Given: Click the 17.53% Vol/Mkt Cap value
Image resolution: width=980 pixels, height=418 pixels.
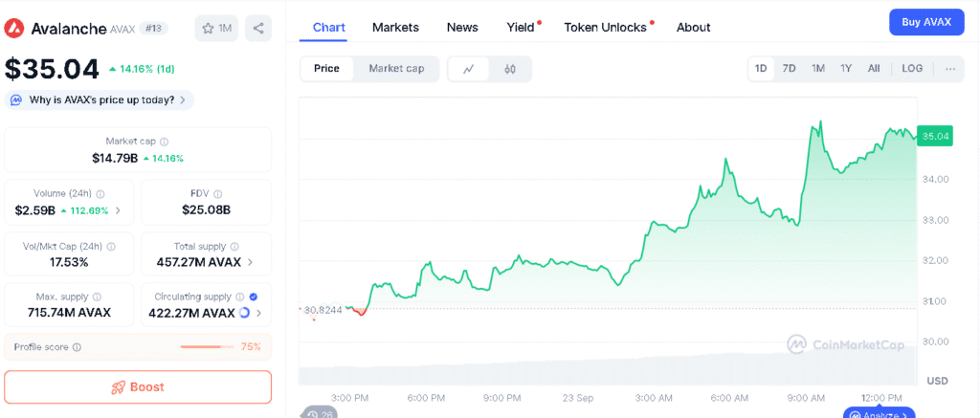Looking at the screenshot, I should pos(69,262).
